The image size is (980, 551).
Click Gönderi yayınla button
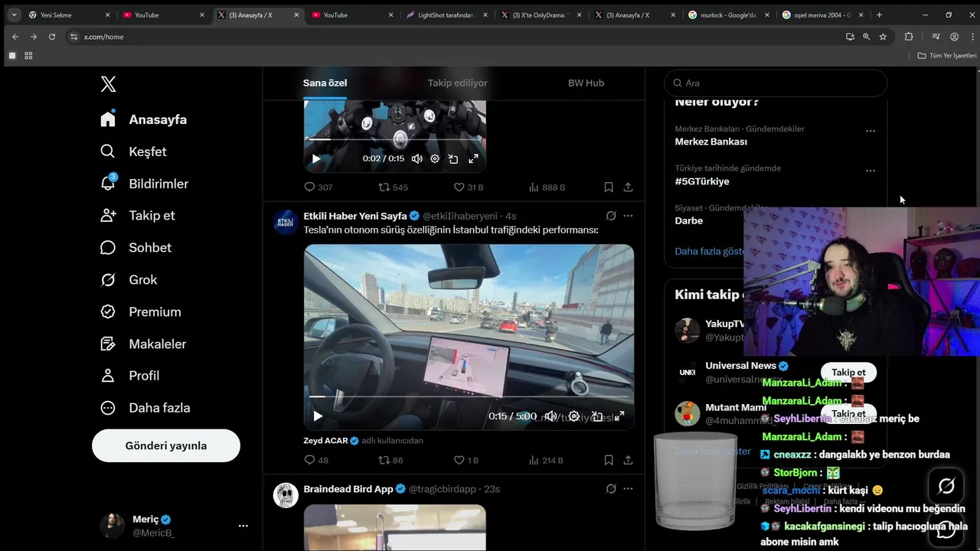coord(166,445)
